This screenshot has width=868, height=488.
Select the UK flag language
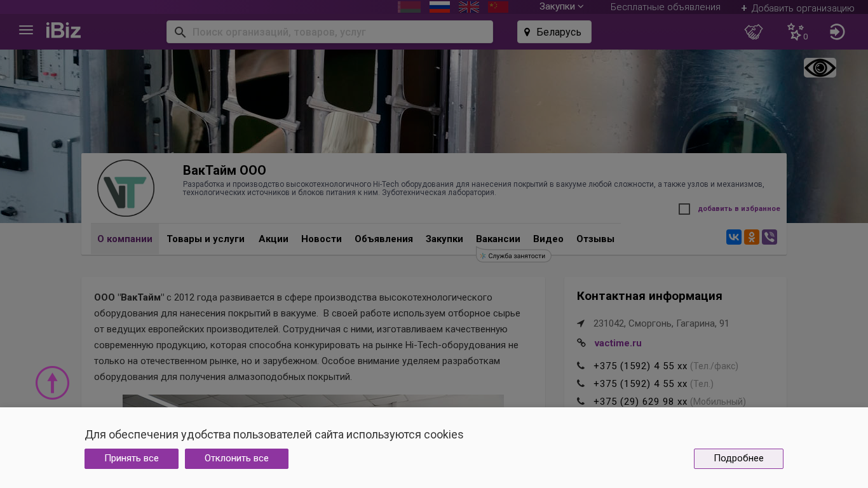click(x=469, y=7)
